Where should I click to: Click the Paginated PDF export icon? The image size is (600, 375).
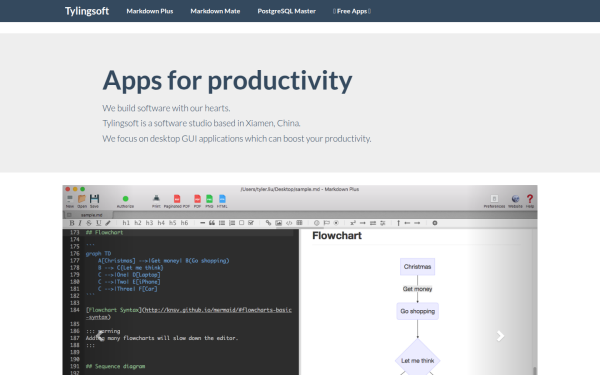pyautogui.click(x=177, y=200)
